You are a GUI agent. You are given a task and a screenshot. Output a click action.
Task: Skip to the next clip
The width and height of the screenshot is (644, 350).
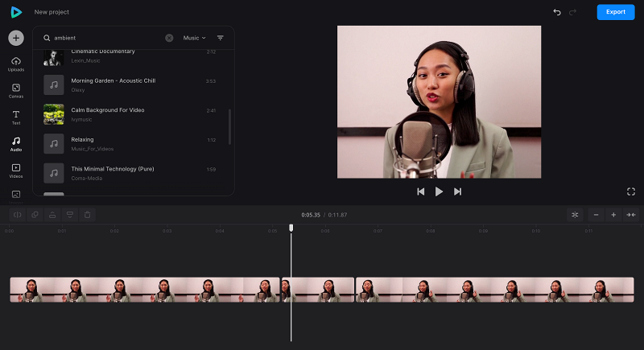click(x=457, y=191)
